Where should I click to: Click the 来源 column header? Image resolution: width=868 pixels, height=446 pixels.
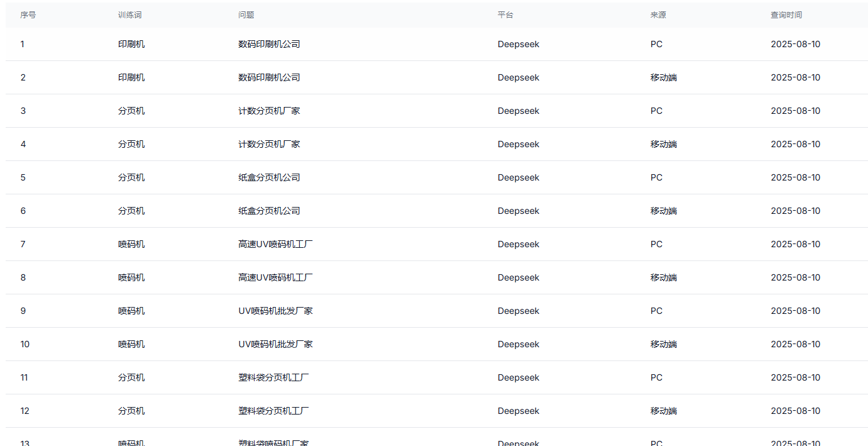[658, 15]
